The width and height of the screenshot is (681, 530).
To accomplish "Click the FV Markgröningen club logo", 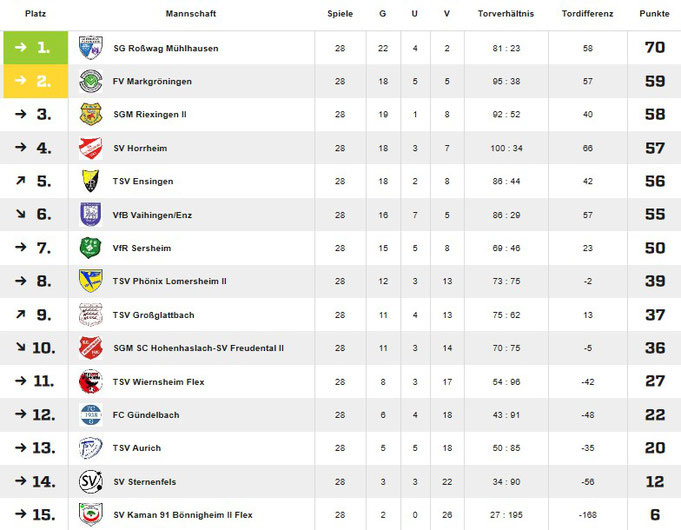I will click(91, 81).
